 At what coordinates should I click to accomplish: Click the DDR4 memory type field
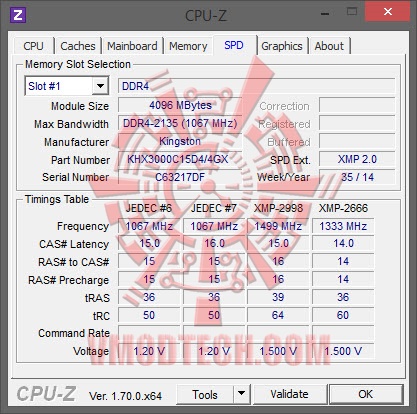(257, 86)
